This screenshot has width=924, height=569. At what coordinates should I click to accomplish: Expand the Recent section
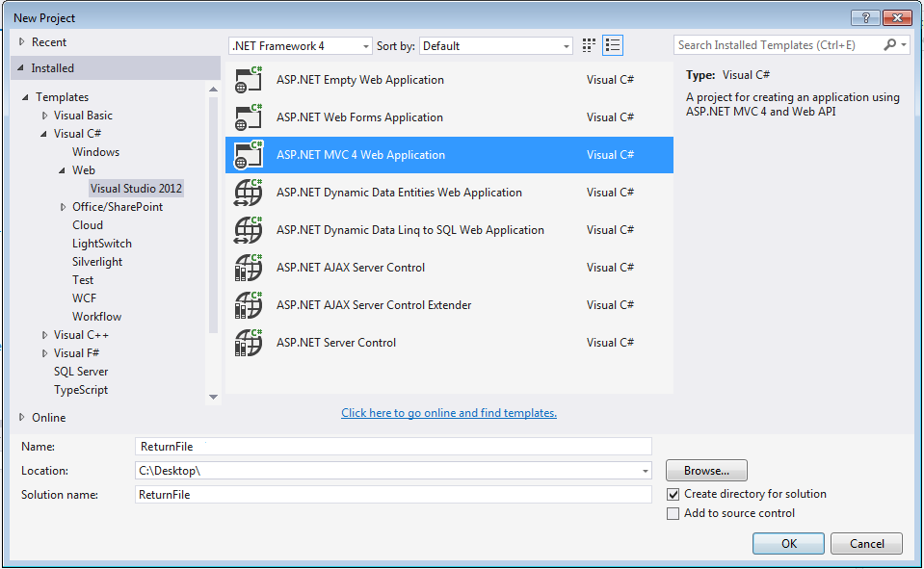(x=22, y=41)
